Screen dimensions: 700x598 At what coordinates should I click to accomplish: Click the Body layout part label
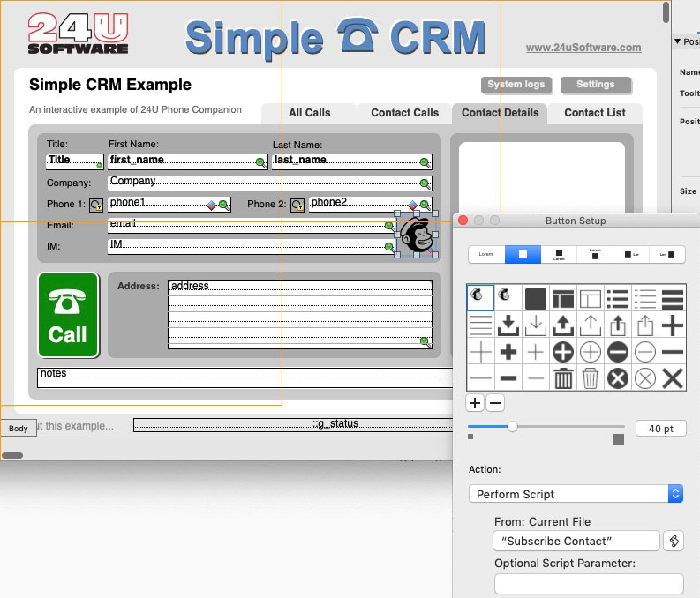coord(19,428)
